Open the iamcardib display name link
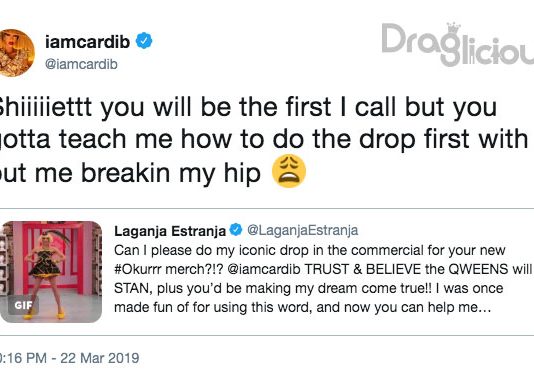This screenshot has width=534, height=378. tap(88, 42)
